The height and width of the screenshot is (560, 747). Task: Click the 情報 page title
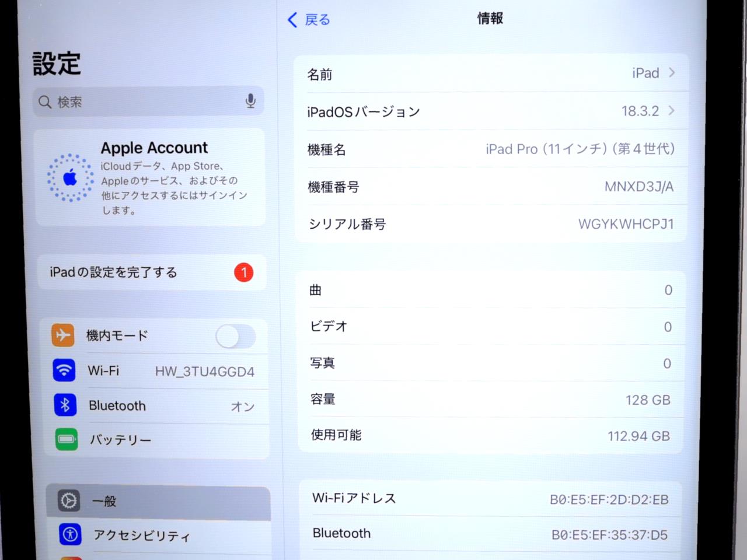pos(490,19)
